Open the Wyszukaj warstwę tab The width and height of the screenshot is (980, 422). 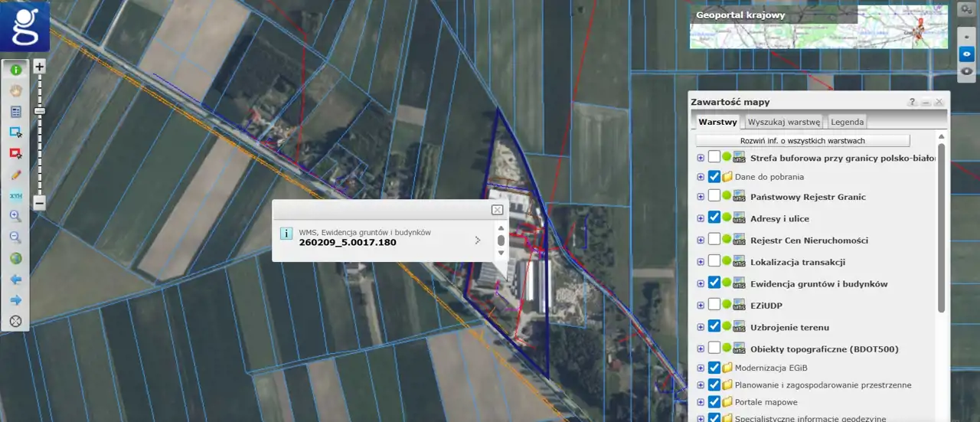pyautogui.click(x=783, y=122)
